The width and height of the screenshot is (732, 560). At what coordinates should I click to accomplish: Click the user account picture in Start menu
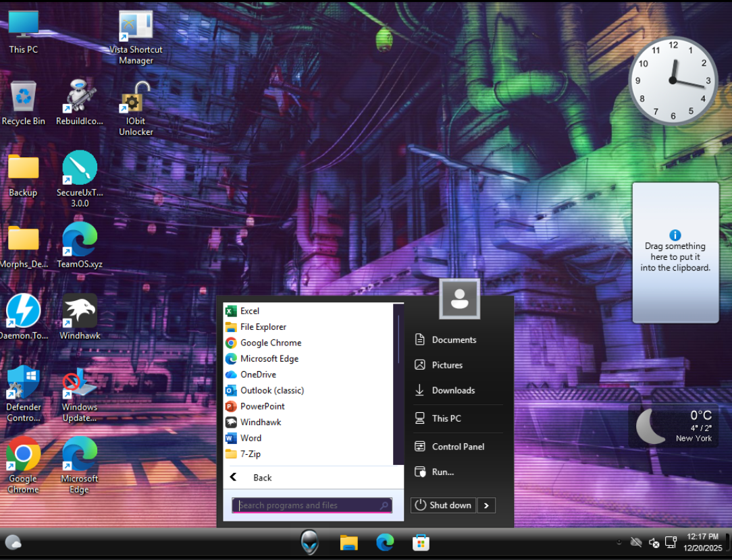[459, 299]
